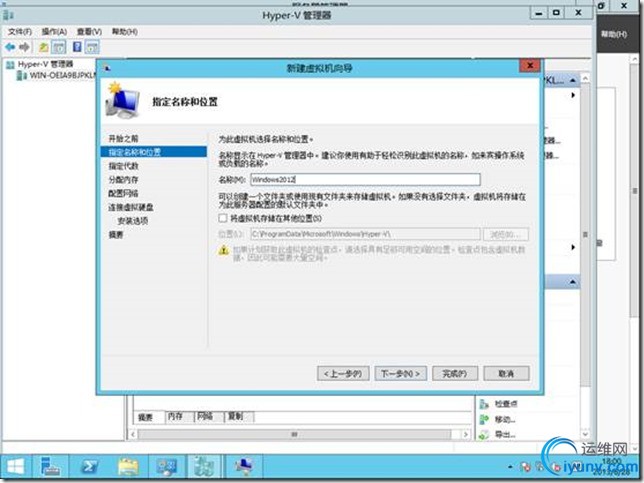Click the 浏览 browse button
644x483 pixels.
tap(506, 235)
